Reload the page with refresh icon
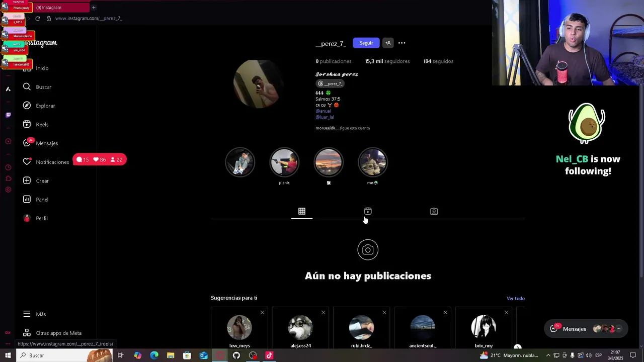This screenshot has height=362, width=644. [x=38, y=19]
